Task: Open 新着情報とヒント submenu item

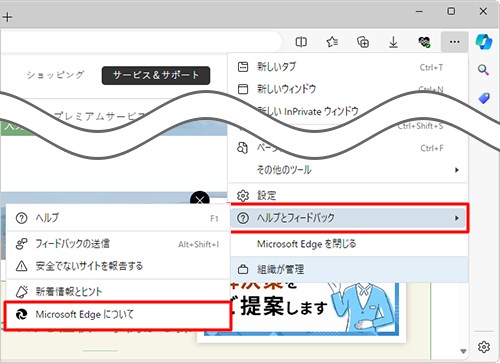Action: (x=117, y=292)
